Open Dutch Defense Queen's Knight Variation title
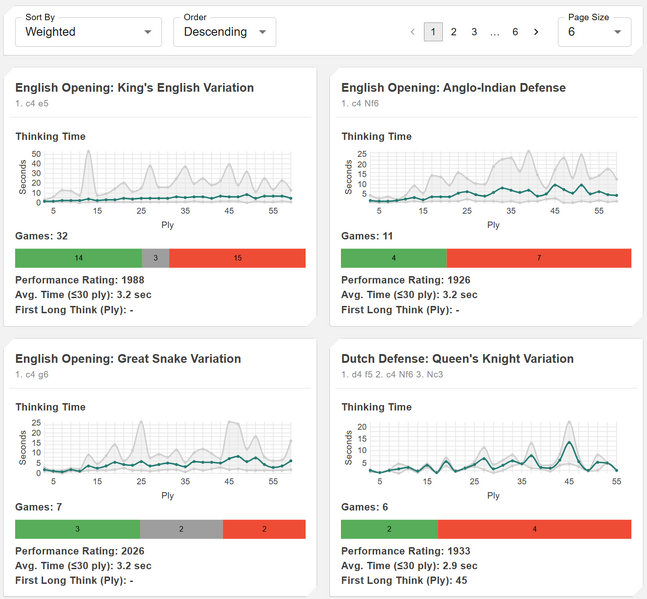 click(457, 359)
